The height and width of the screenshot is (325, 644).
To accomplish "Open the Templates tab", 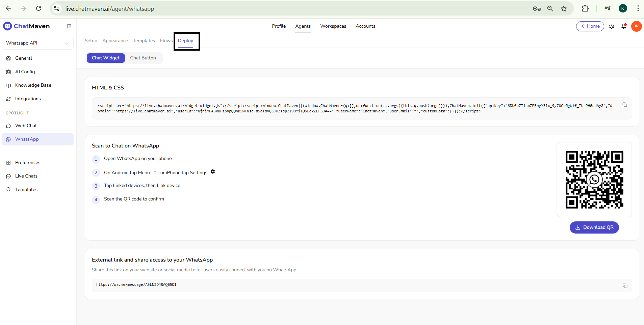I will pyautogui.click(x=144, y=41).
